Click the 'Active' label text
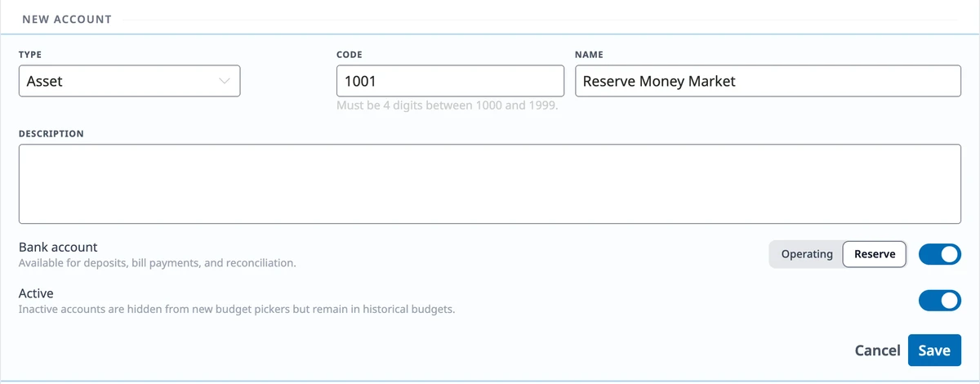 click(36, 293)
